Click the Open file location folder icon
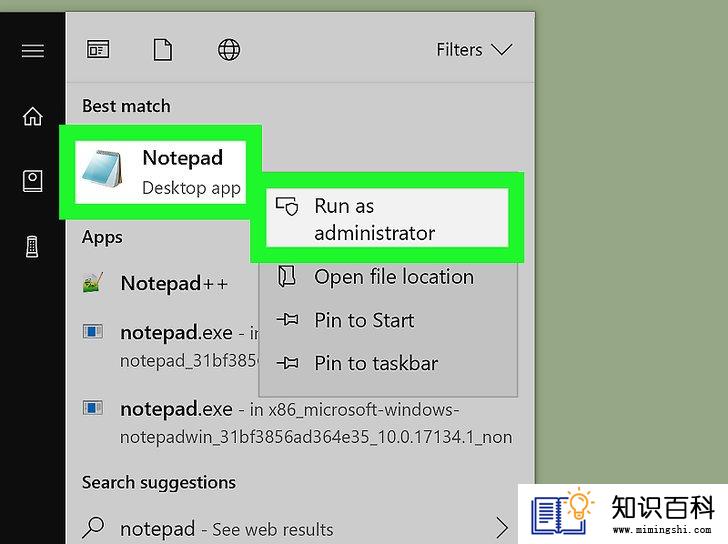The width and height of the screenshot is (728, 544). click(286, 276)
